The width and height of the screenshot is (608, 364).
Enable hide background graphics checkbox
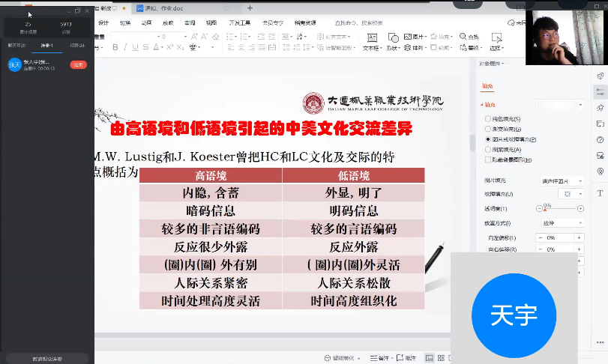coord(489,160)
